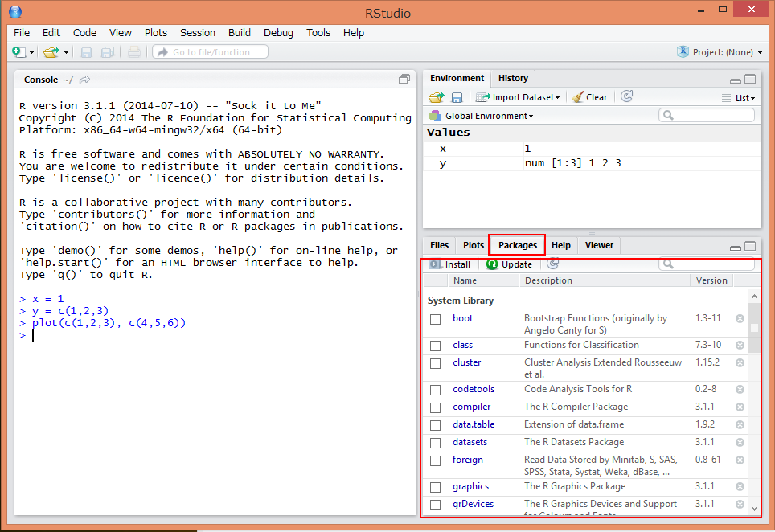Check the compiler package checkbox

coord(436,407)
